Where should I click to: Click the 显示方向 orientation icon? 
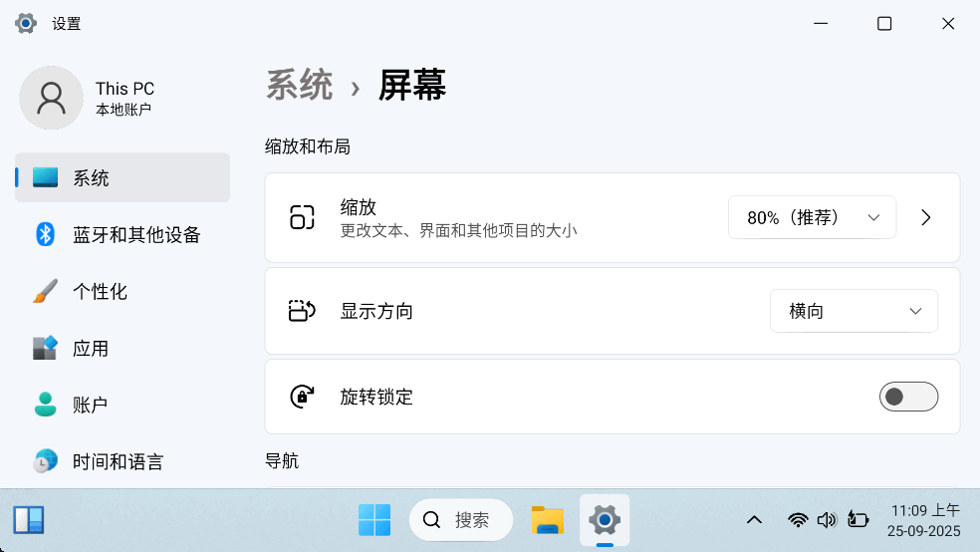coord(302,311)
